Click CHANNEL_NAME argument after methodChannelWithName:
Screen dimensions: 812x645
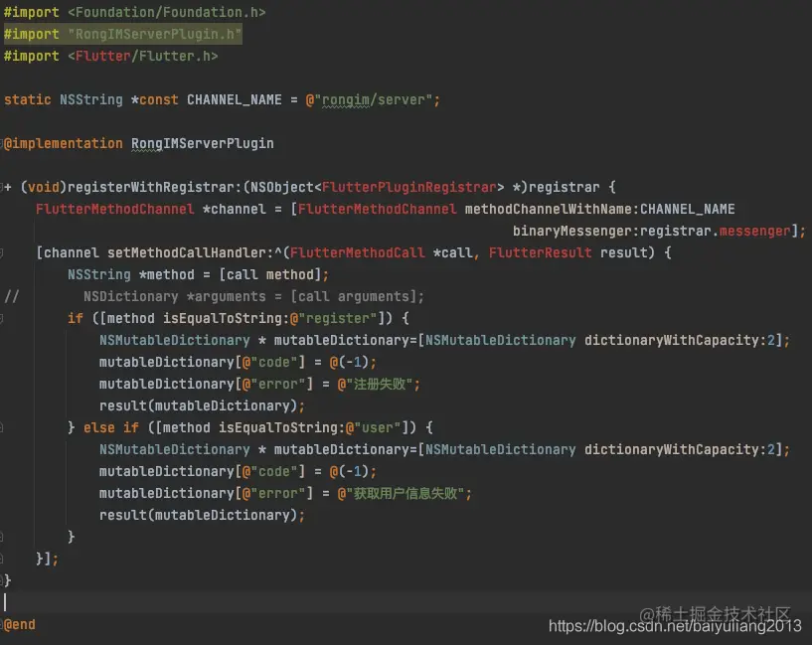point(688,209)
